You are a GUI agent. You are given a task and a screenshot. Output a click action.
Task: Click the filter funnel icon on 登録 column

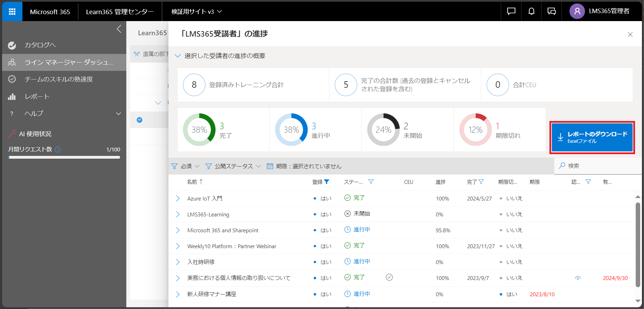(327, 182)
